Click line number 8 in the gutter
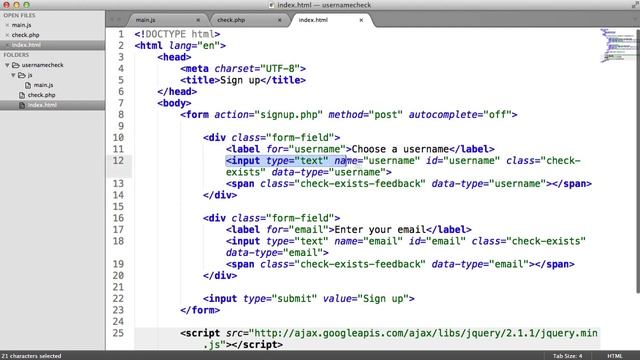 click(121, 115)
